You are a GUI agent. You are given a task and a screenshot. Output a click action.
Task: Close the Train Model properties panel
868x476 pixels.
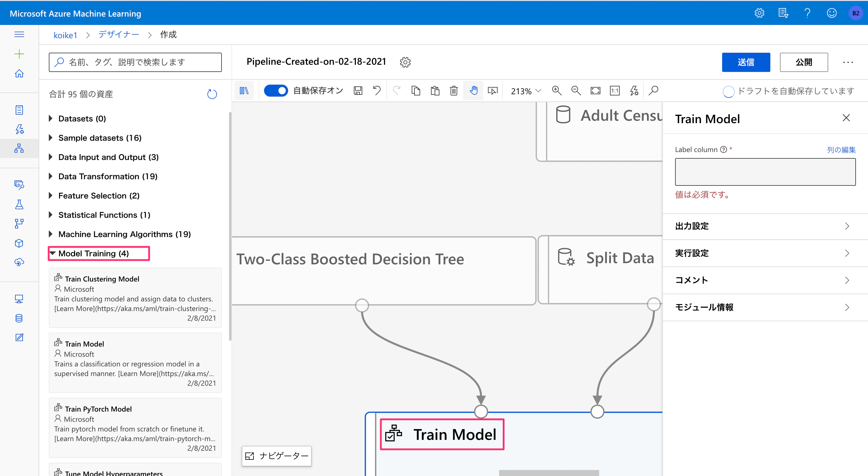pyautogui.click(x=846, y=118)
